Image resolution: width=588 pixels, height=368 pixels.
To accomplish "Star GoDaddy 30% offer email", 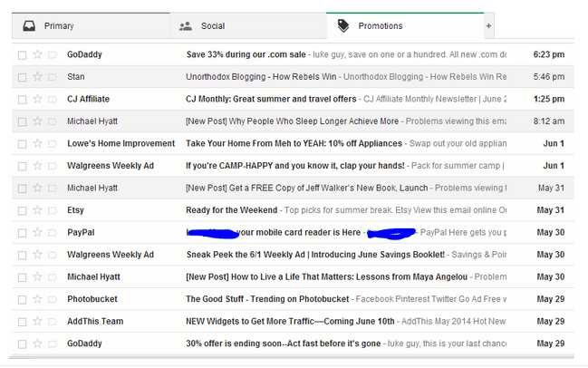I will tap(37, 344).
